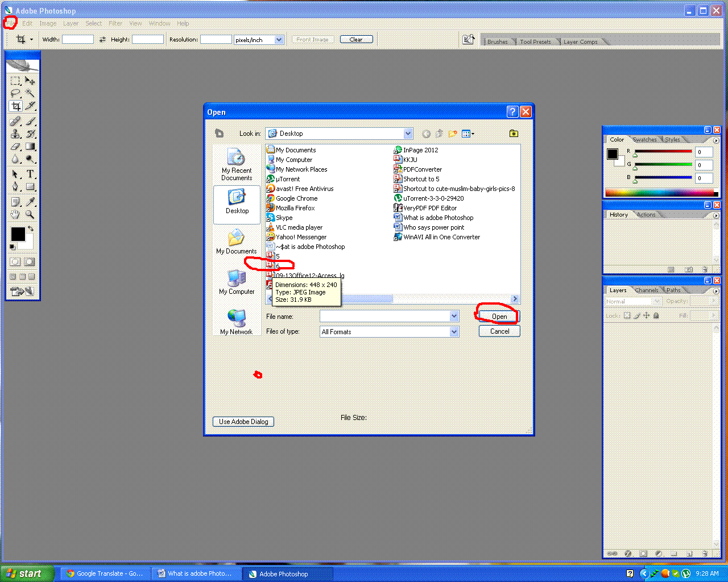This screenshot has height=582, width=728.
Task: Open the Layers palette flyout menu
Action: [716, 291]
